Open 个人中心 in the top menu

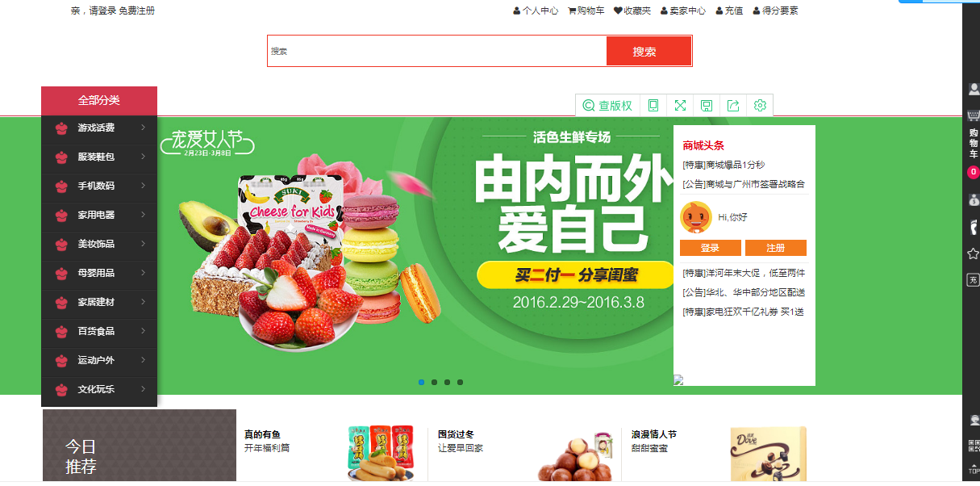click(536, 10)
